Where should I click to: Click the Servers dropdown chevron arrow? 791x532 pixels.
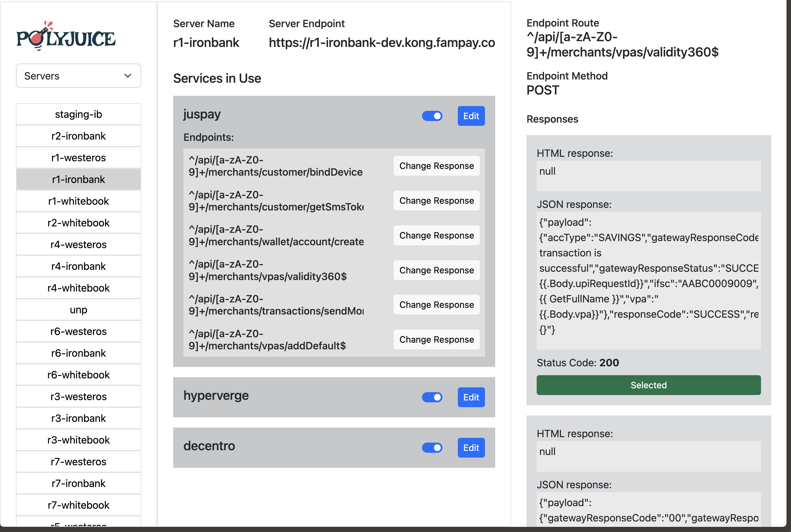tap(128, 76)
